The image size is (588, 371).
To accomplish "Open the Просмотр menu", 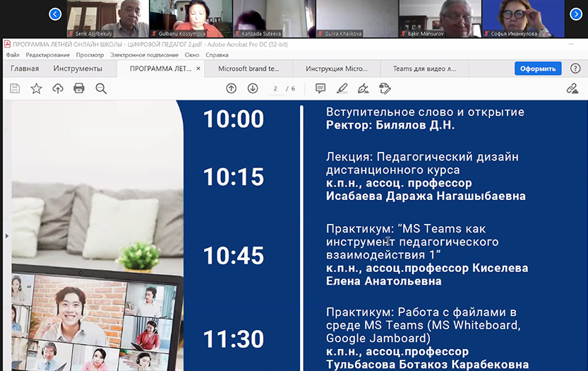I will [90, 54].
